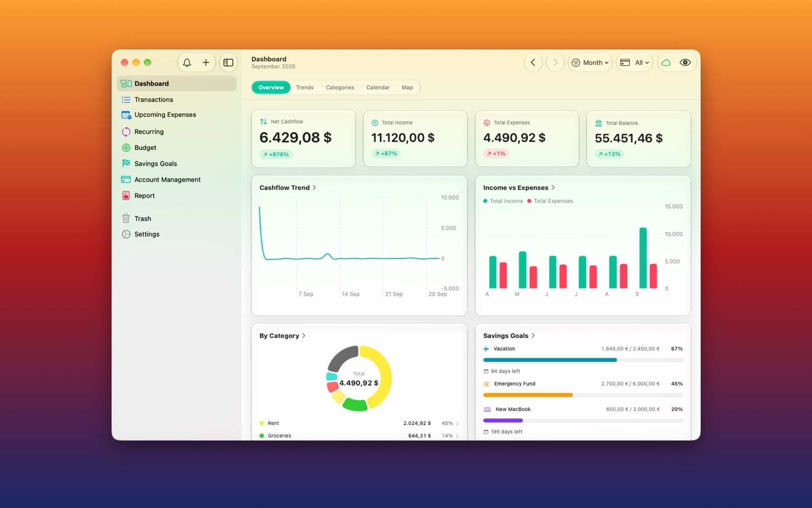Switch to the Calendar tab
Viewport: 812px width, 508px height.
point(378,87)
